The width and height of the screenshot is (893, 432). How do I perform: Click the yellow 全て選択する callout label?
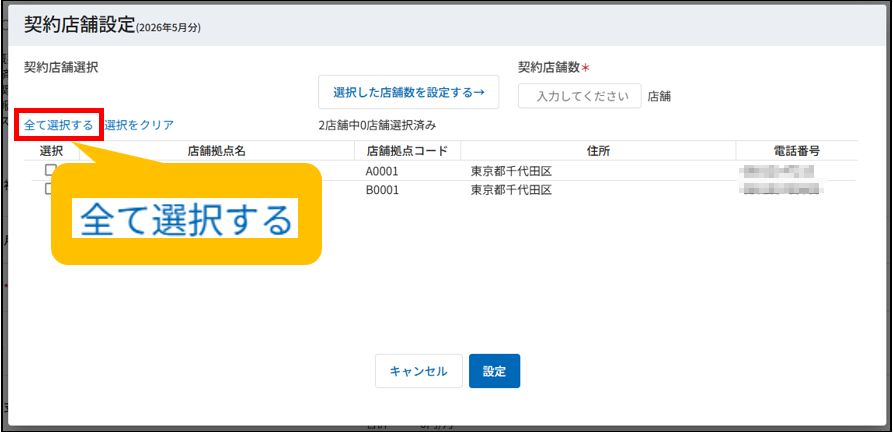pyautogui.click(x=185, y=218)
